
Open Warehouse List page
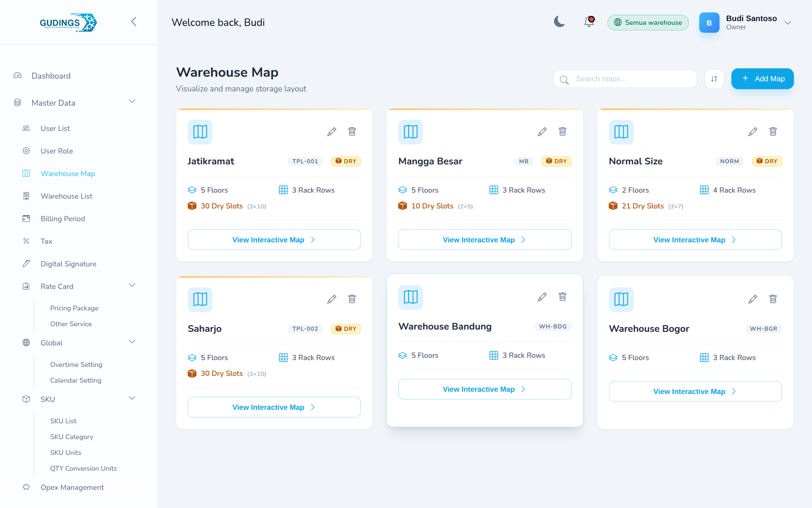click(66, 196)
